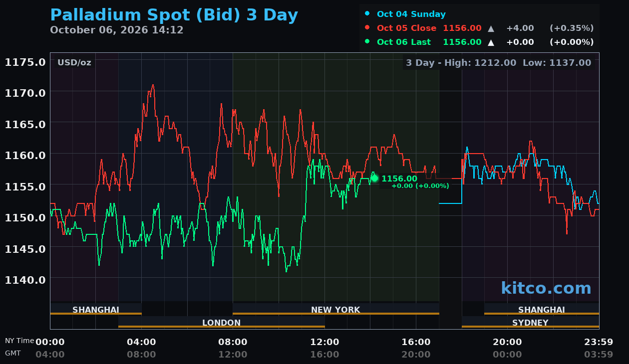
Task: Click the 20:00 NY time tick
Action: (507, 342)
